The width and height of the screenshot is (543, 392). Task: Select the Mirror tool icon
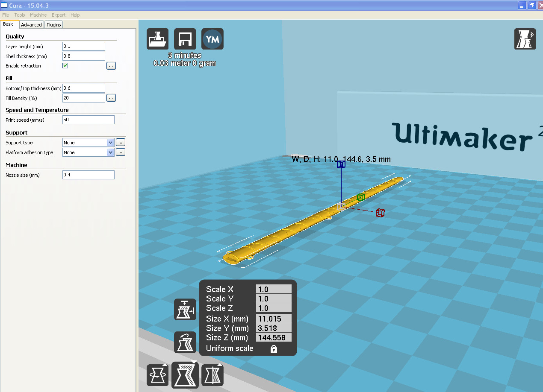click(x=212, y=375)
